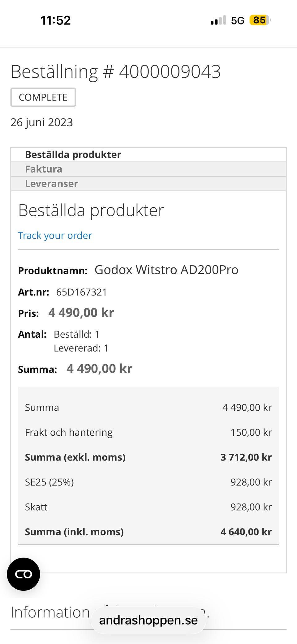Click the Godox Witstro AD200Pro product name
The height and width of the screenshot is (644, 297).
coord(166,270)
